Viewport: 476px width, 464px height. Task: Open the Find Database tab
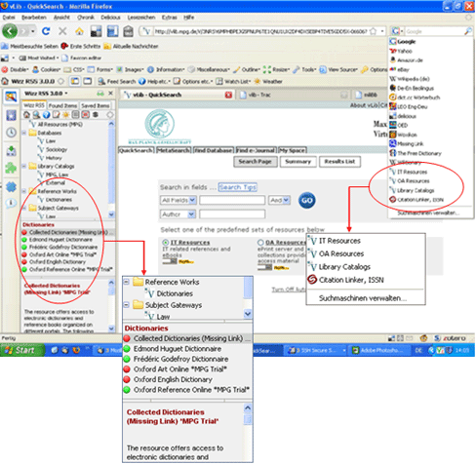(214, 150)
